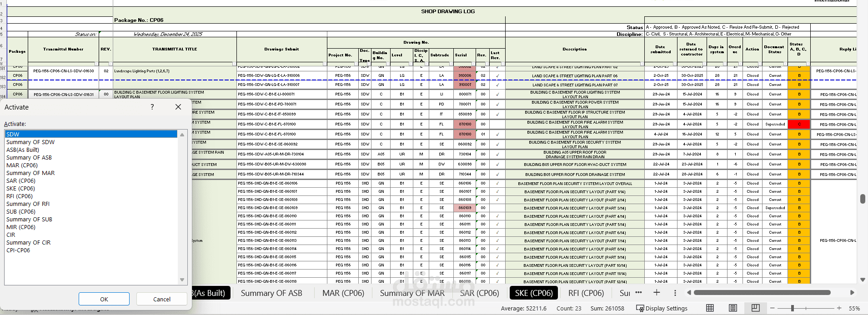Switch to the Summary OF ASB sheet tab
This screenshot has width=868, height=315.
coord(271,293)
